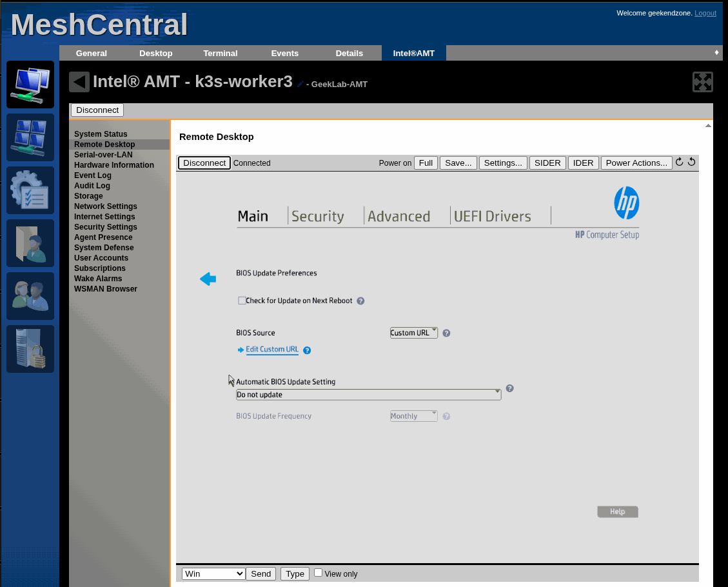Screen dimensions: 728x587
Task: Switch to the Events tab
Action: coord(285,54)
